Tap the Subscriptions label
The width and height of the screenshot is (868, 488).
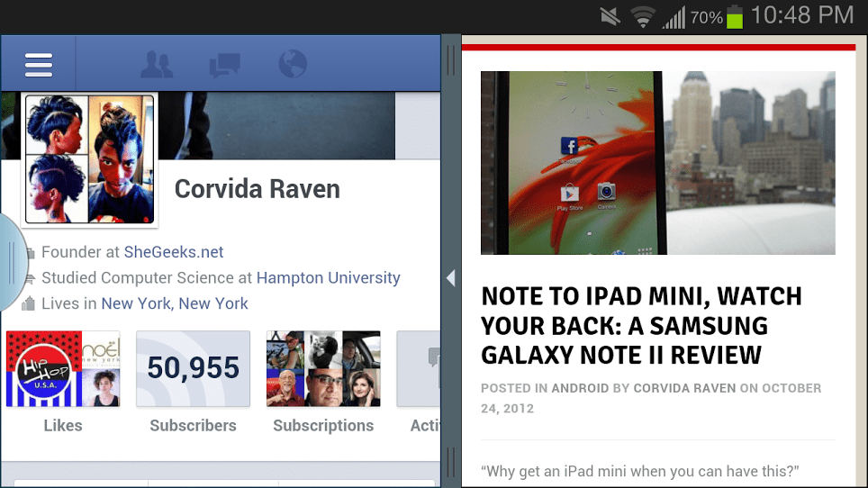(323, 426)
